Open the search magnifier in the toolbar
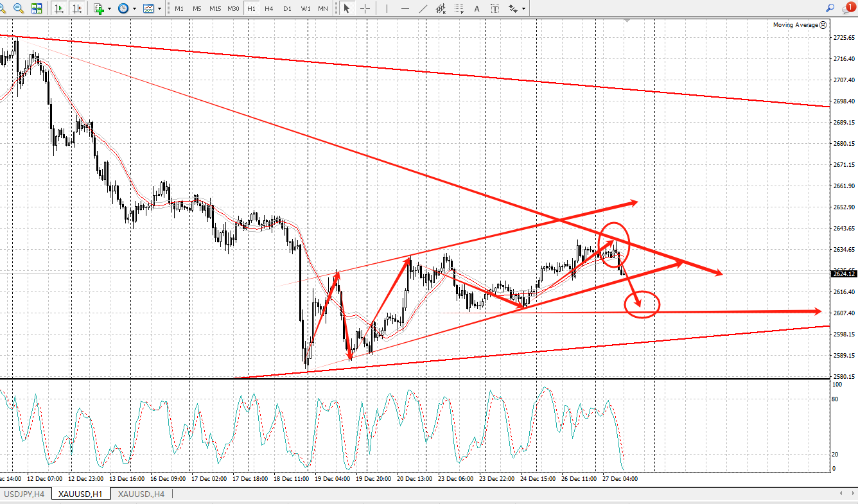The image size is (858, 504). pos(830,8)
